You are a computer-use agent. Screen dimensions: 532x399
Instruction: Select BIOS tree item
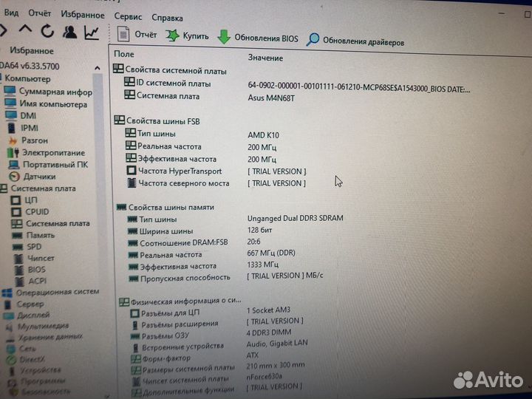click(x=30, y=270)
